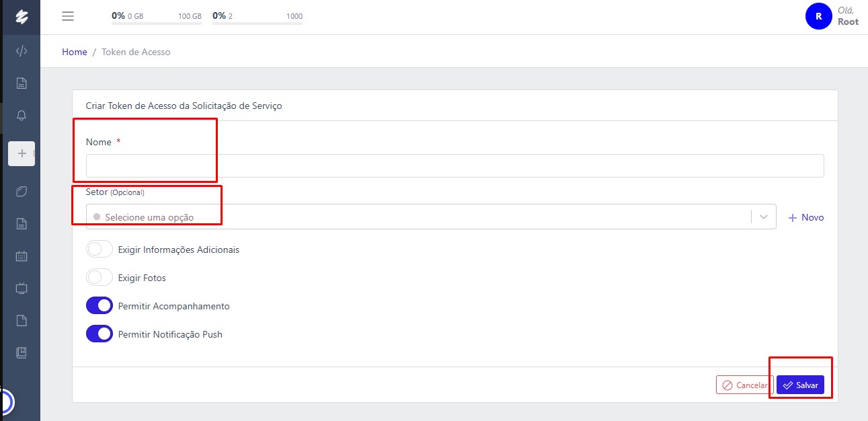Open the calendar icon in sidebar
This screenshot has height=421, width=868.
click(22, 256)
